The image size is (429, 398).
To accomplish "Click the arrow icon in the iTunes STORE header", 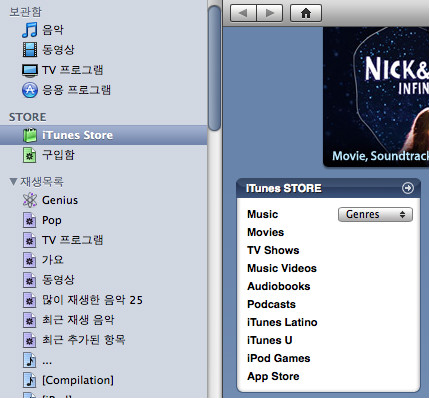I will (407, 188).
